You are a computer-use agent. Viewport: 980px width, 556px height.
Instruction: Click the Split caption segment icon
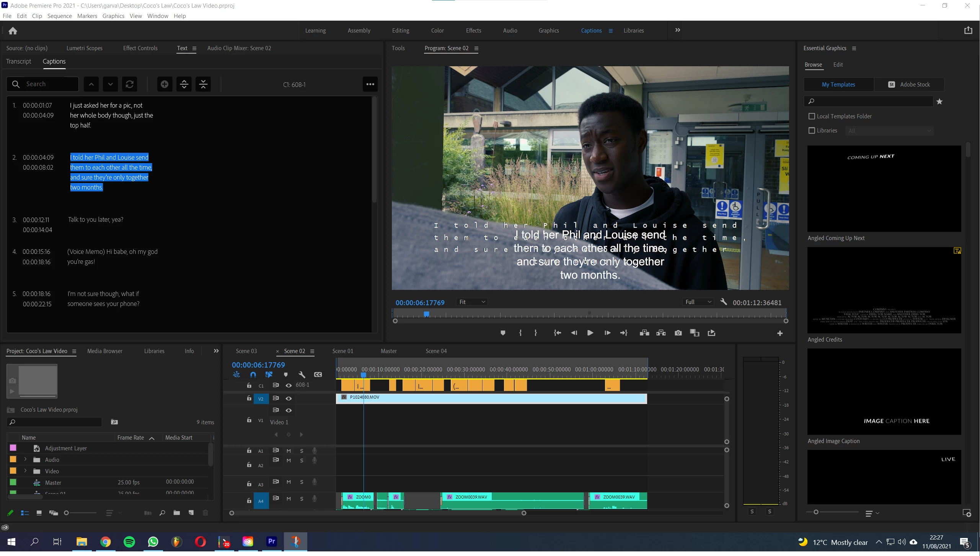click(184, 84)
